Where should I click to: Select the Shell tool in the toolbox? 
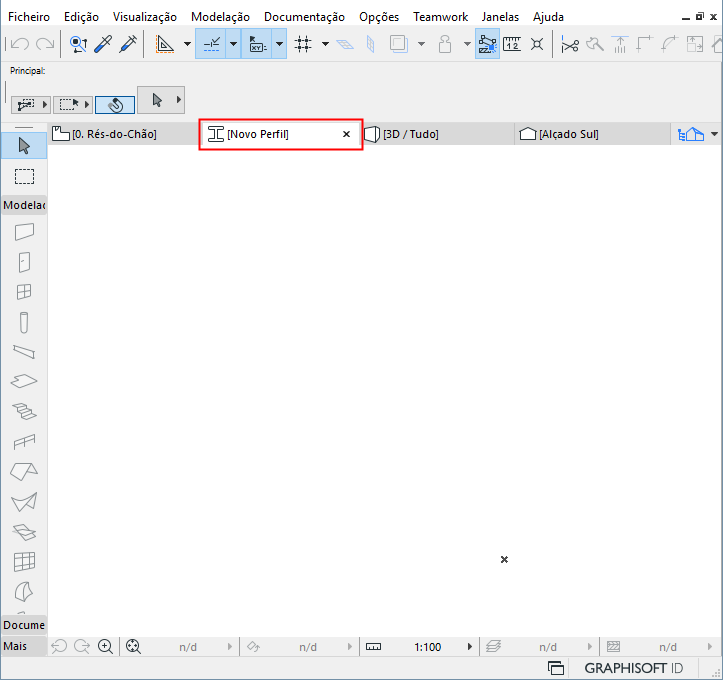[x=24, y=502]
